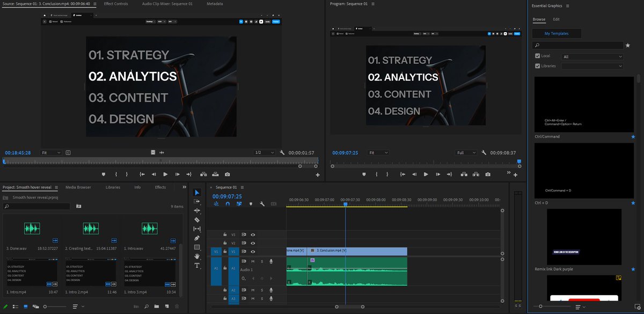Click Find icon in Project panel footer
The width and height of the screenshot is (644, 314).
[x=146, y=306]
